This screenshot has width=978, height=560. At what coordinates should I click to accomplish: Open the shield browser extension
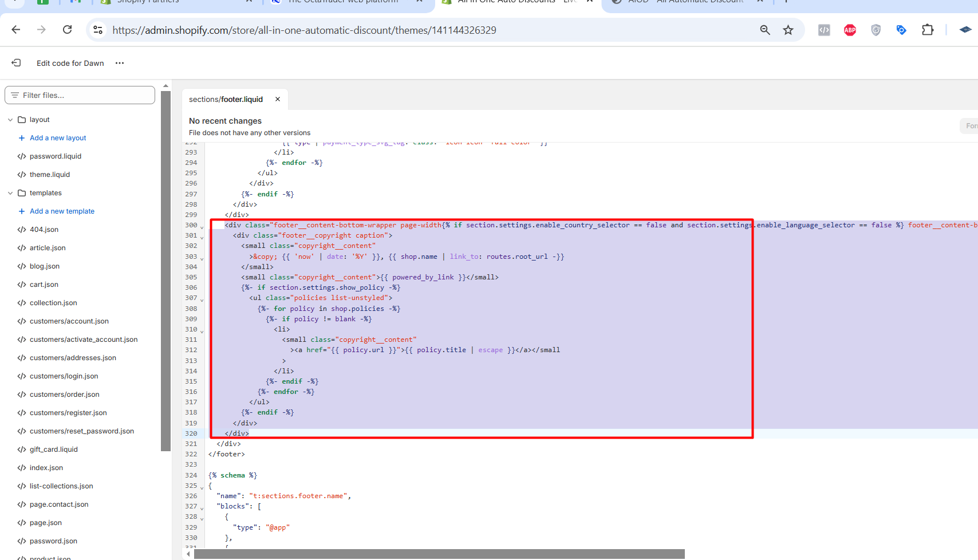point(876,30)
